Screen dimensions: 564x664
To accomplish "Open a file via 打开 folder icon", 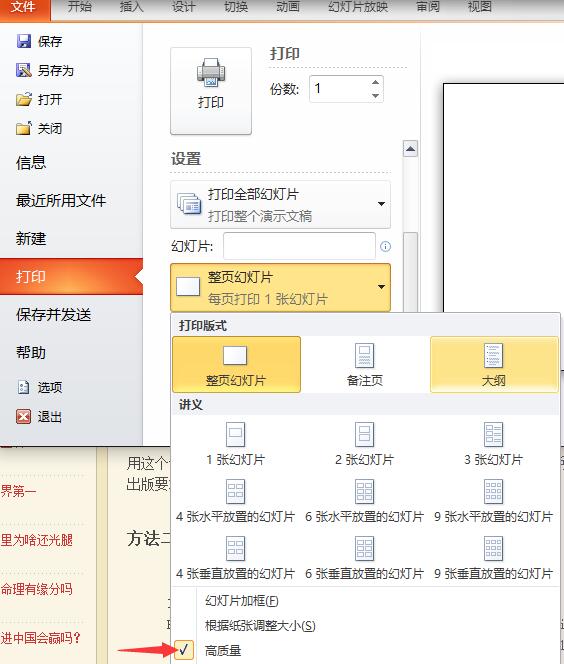I will tap(24, 99).
